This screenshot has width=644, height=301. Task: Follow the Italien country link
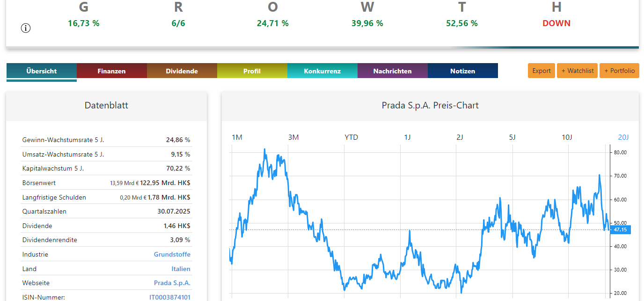181,269
